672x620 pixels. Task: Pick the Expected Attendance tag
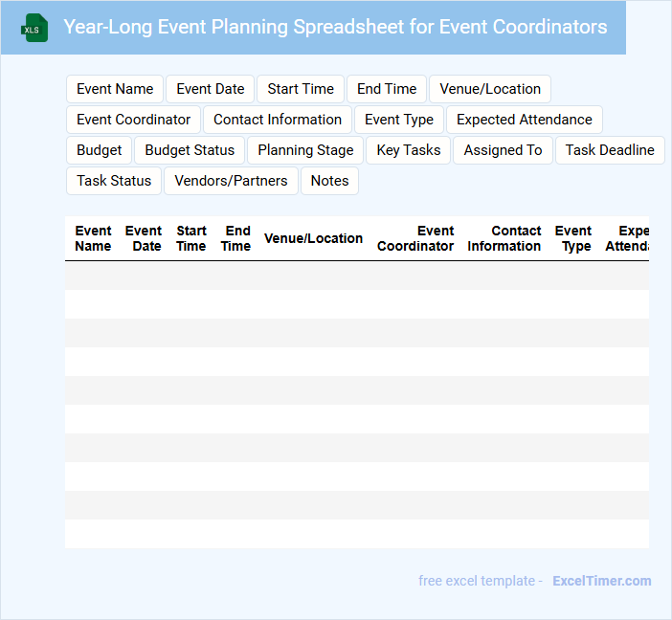pos(525,120)
